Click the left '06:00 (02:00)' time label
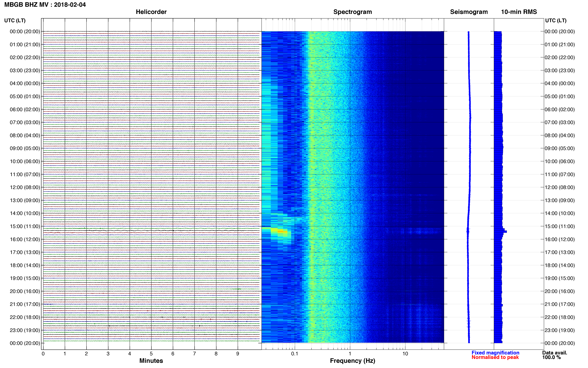Image resolution: width=588 pixels, height=368 pixels. (x=25, y=109)
